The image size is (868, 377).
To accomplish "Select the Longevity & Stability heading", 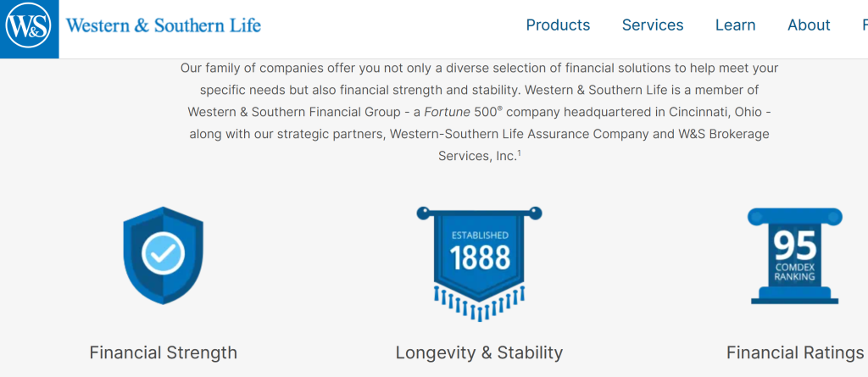I will tap(480, 352).
